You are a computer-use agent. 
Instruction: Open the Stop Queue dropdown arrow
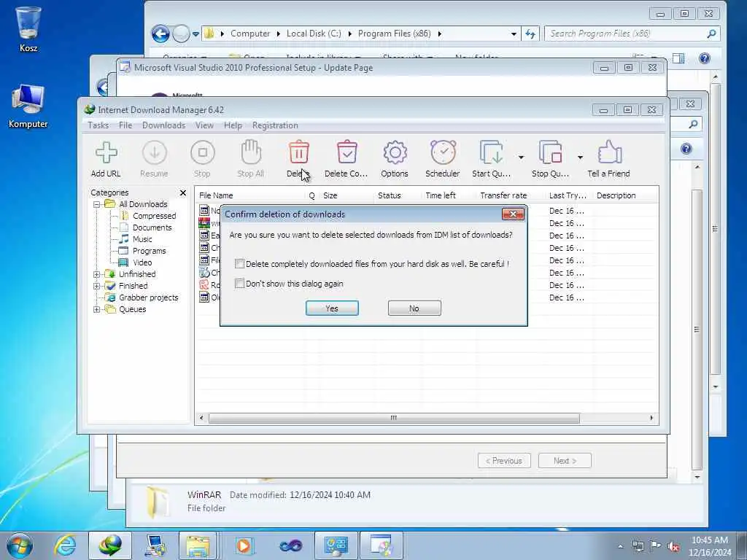coord(580,157)
